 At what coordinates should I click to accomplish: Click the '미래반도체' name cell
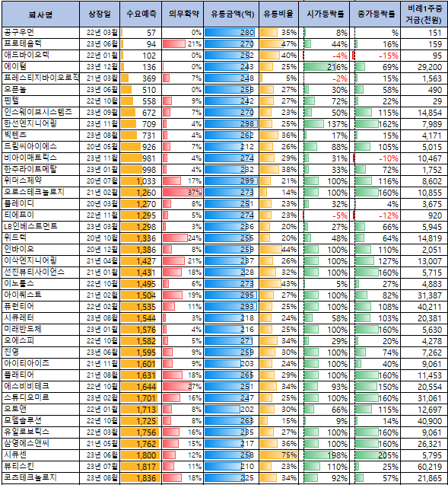40,330
